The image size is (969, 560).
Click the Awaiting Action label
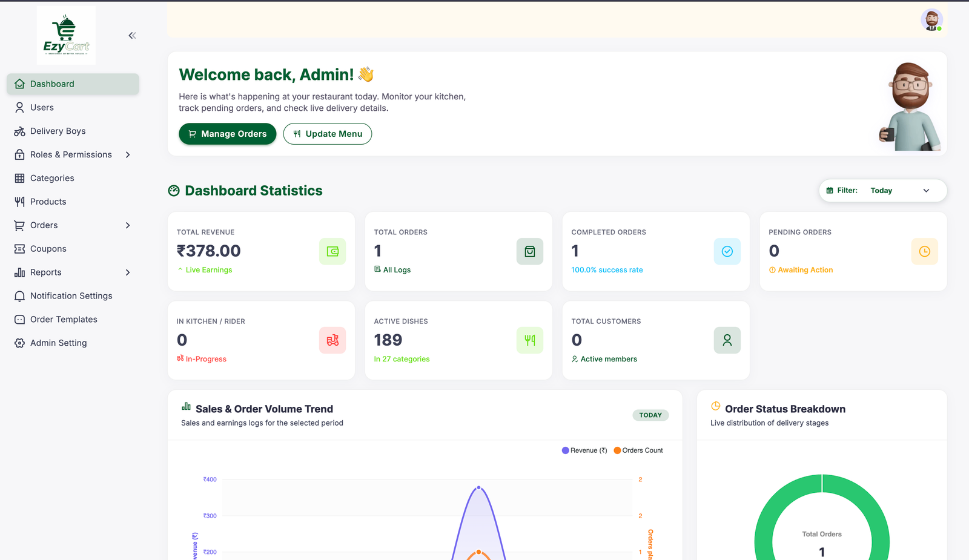[x=801, y=270]
